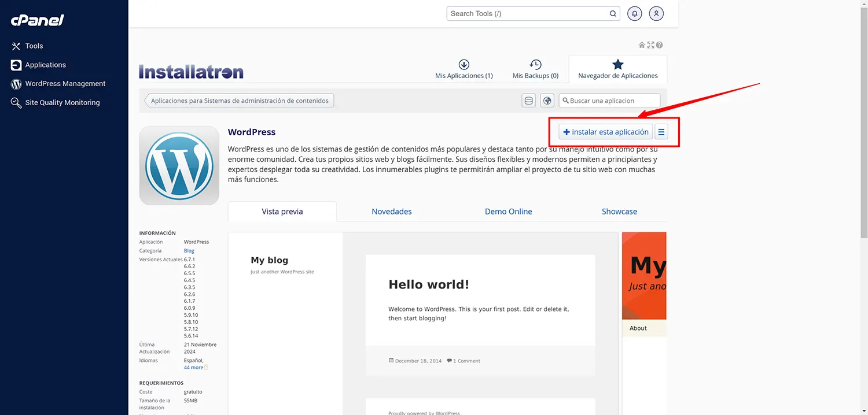Viewport: 868px width, 415px height.
Task: Open Site Quality Monitoring
Action: (x=62, y=102)
